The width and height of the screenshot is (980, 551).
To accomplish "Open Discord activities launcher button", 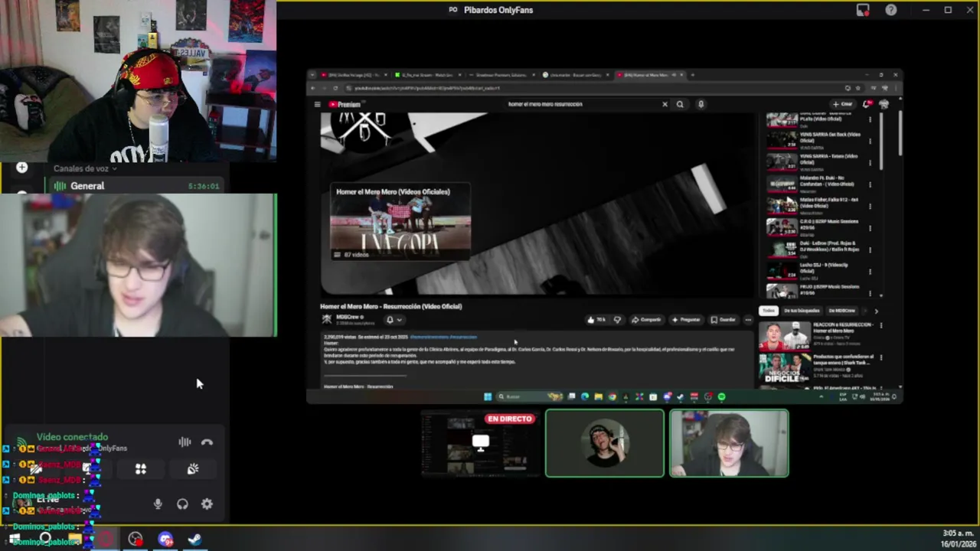I will coord(141,469).
